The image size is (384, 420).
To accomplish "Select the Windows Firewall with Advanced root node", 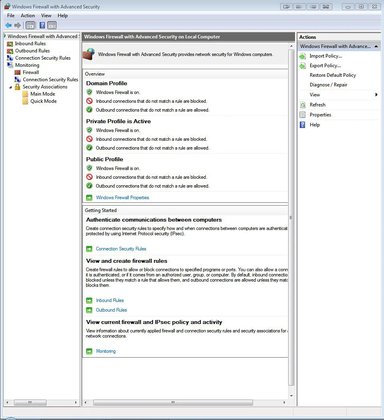I will tap(42, 36).
